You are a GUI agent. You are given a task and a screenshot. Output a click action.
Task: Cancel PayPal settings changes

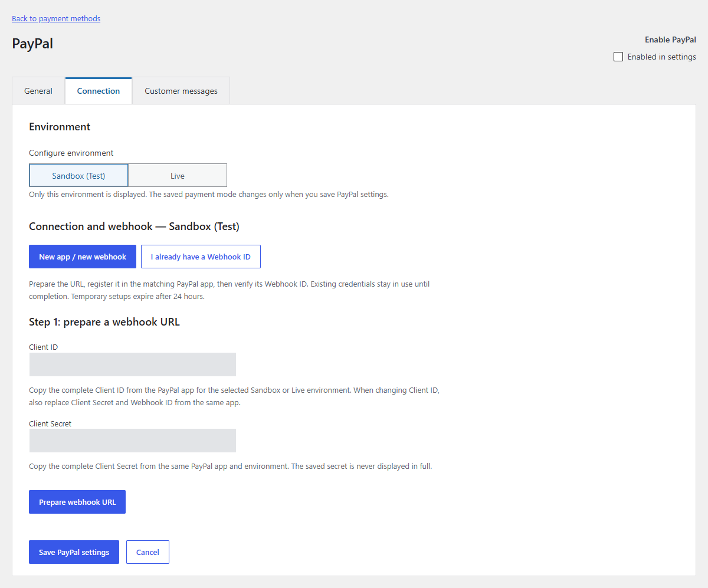coord(147,552)
